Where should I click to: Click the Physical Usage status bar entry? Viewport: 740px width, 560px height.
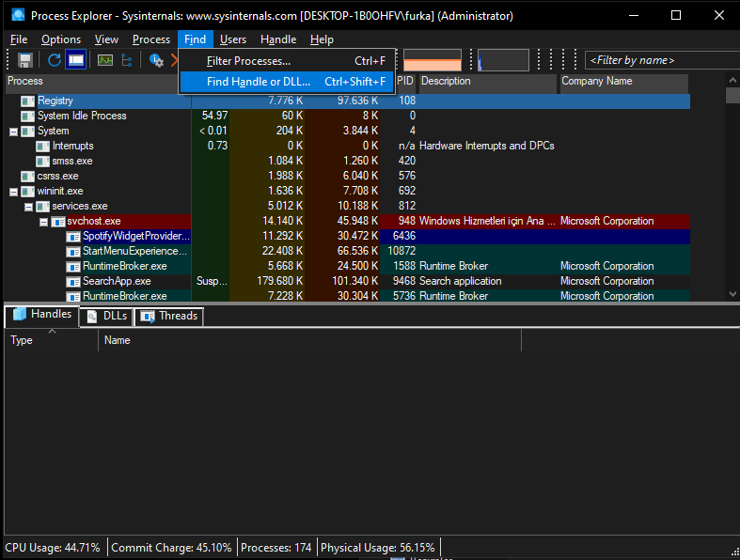click(378, 548)
